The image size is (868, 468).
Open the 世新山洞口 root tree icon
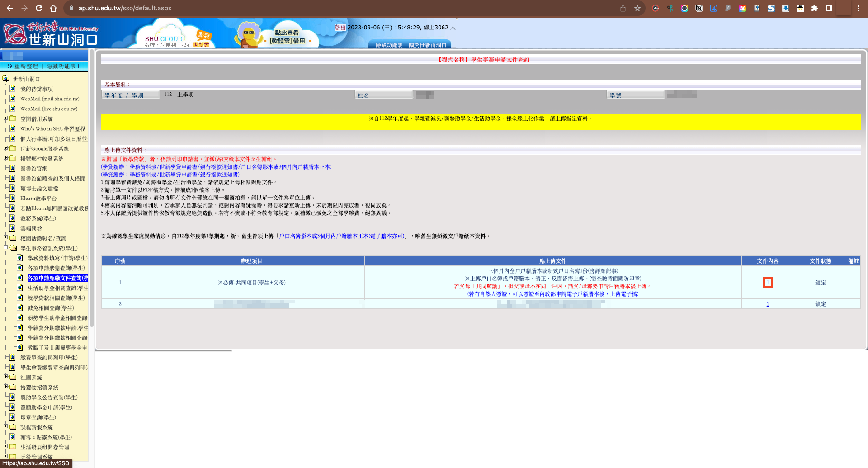point(6,79)
